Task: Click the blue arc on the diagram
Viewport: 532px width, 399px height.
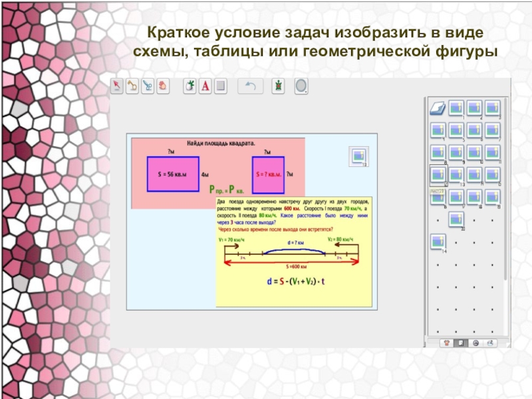Action: click(295, 251)
